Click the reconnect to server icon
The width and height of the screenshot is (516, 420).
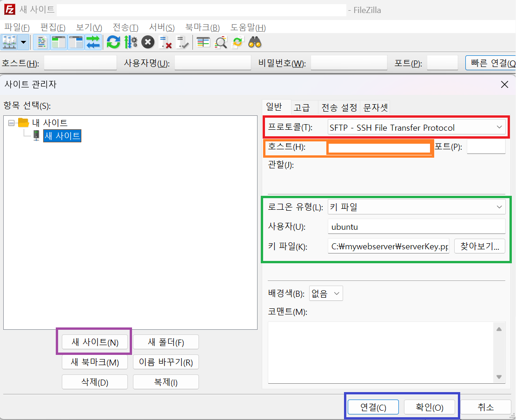182,42
